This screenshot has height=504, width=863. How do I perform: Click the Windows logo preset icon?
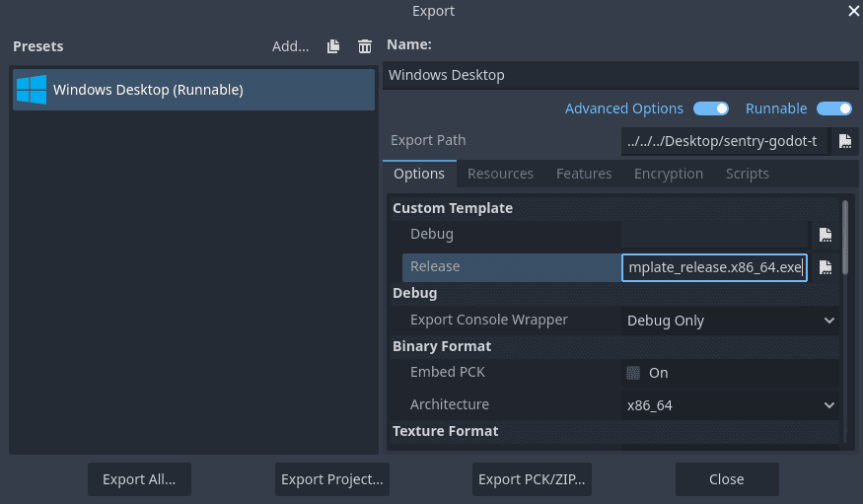point(32,90)
